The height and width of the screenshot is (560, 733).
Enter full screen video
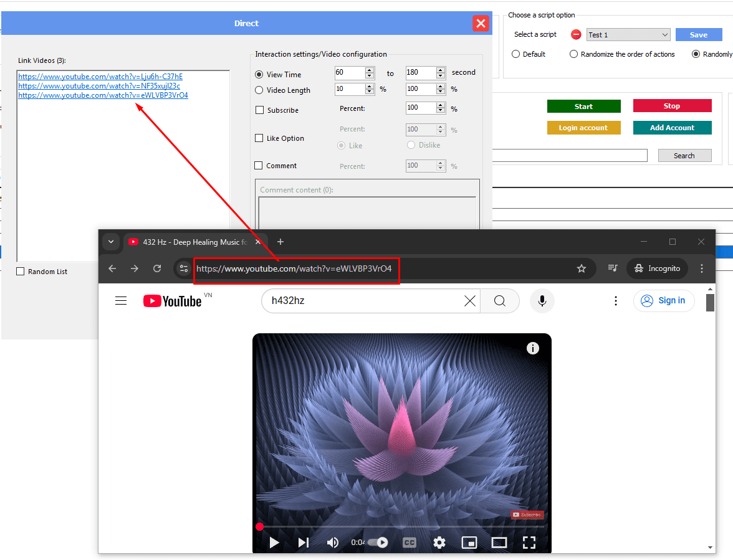click(x=529, y=543)
